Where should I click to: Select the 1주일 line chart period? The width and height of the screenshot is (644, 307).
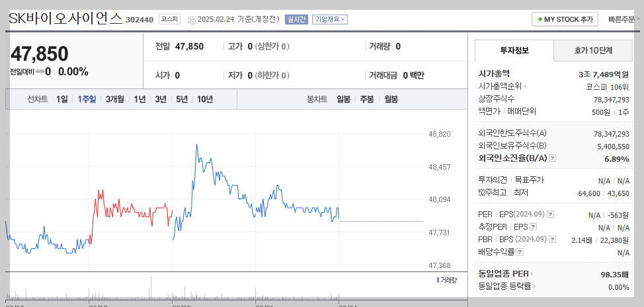(x=87, y=99)
